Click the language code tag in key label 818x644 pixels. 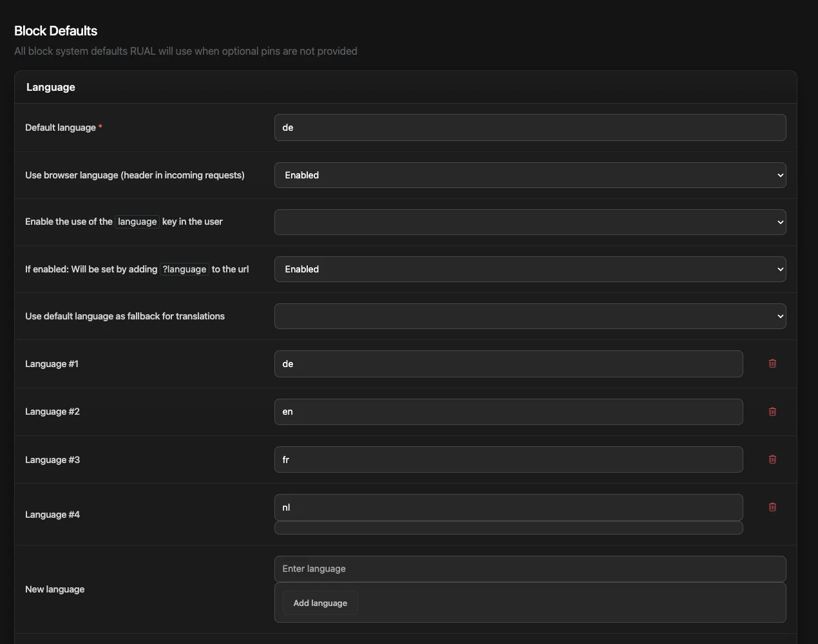137,222
